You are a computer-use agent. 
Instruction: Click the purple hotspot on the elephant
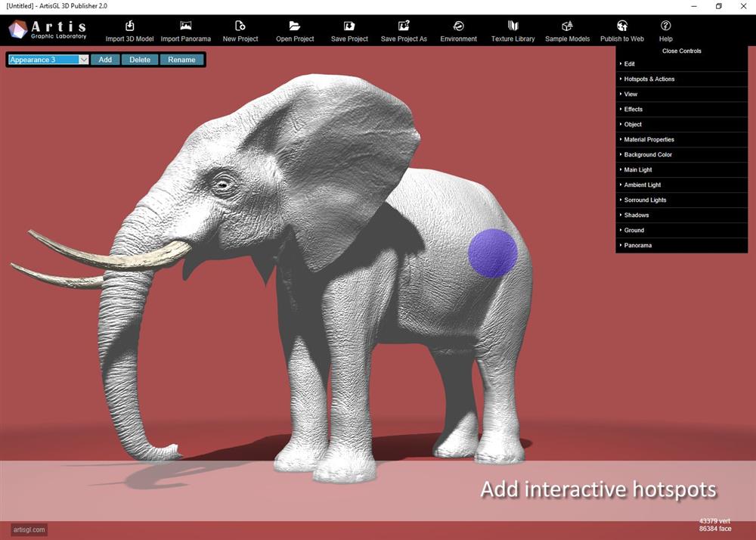tap(493, 253)
